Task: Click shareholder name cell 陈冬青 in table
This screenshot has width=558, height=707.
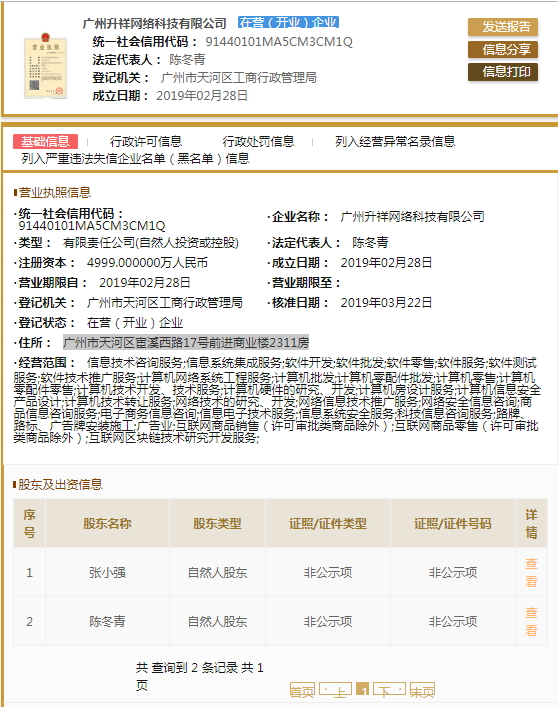Action: [107, 622]
